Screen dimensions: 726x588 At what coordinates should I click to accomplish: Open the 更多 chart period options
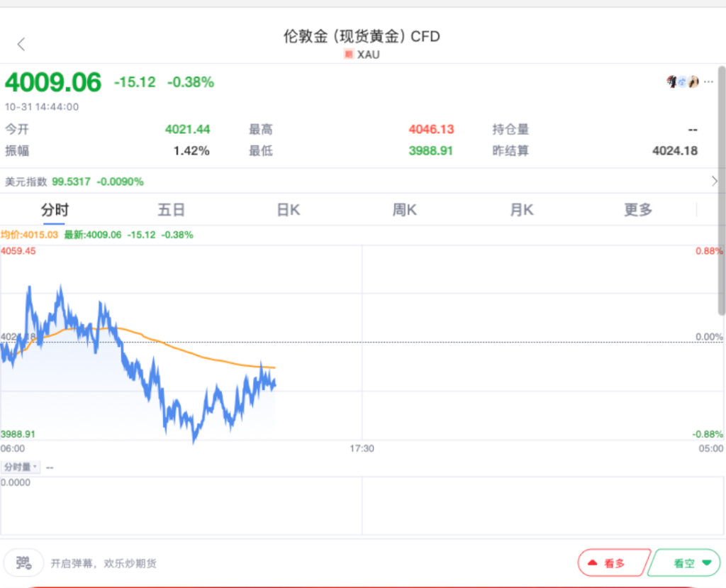coord(637,210)
